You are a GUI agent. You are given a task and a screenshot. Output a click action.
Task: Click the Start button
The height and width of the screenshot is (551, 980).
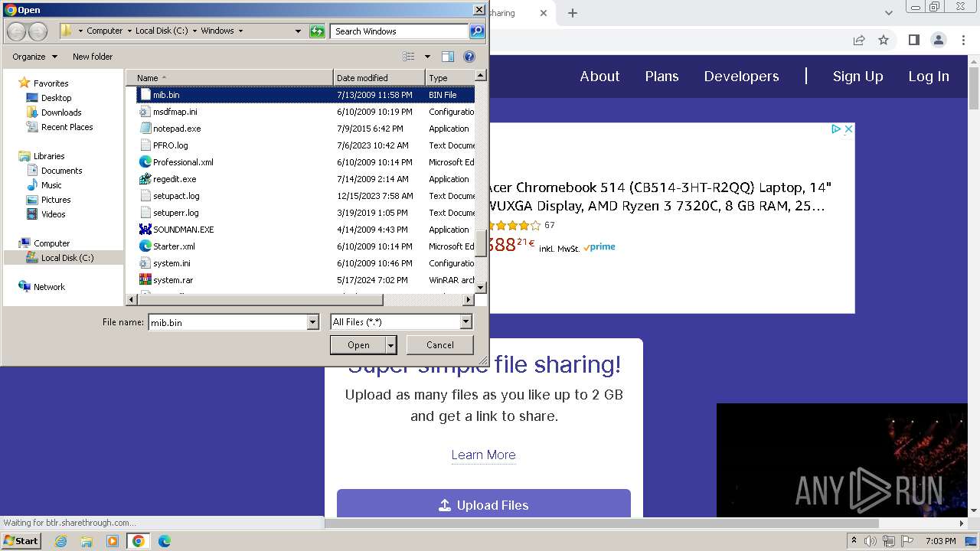[x=21, y=541]
